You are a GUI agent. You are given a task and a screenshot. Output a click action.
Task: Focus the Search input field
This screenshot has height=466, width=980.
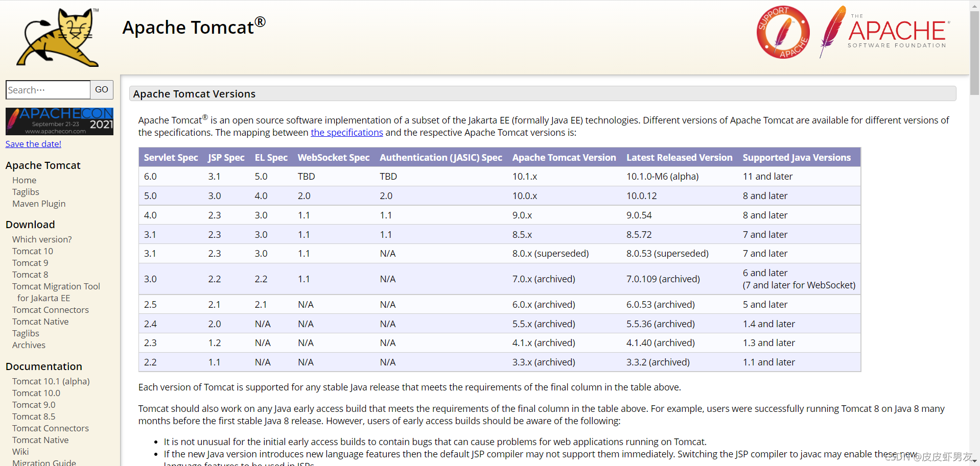click(48, 90)
